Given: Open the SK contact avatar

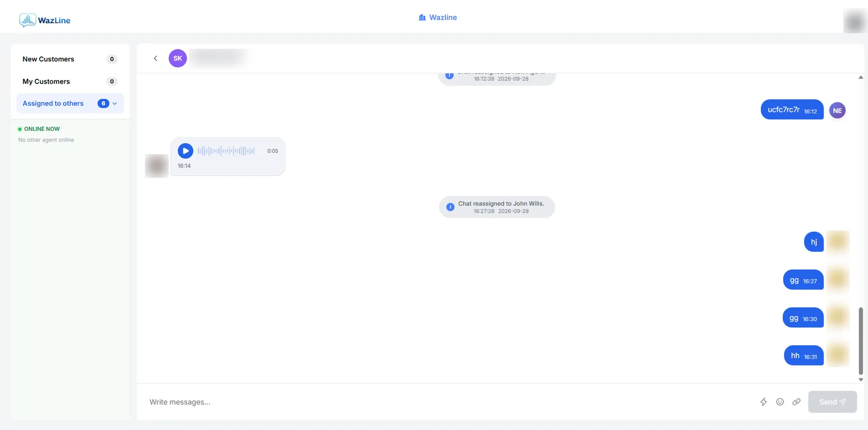Looking at the screenshot, I should tap(178, 58).
